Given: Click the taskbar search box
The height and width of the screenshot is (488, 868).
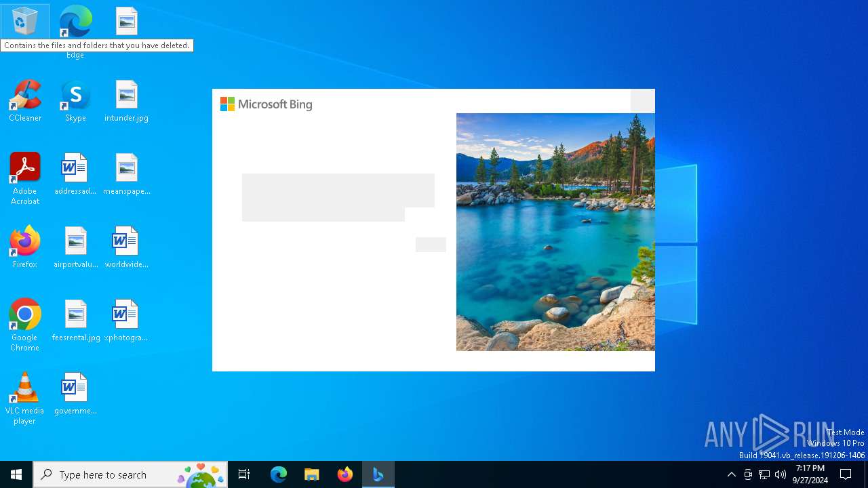Looking at the screenshot, I should tap(130, 474).
